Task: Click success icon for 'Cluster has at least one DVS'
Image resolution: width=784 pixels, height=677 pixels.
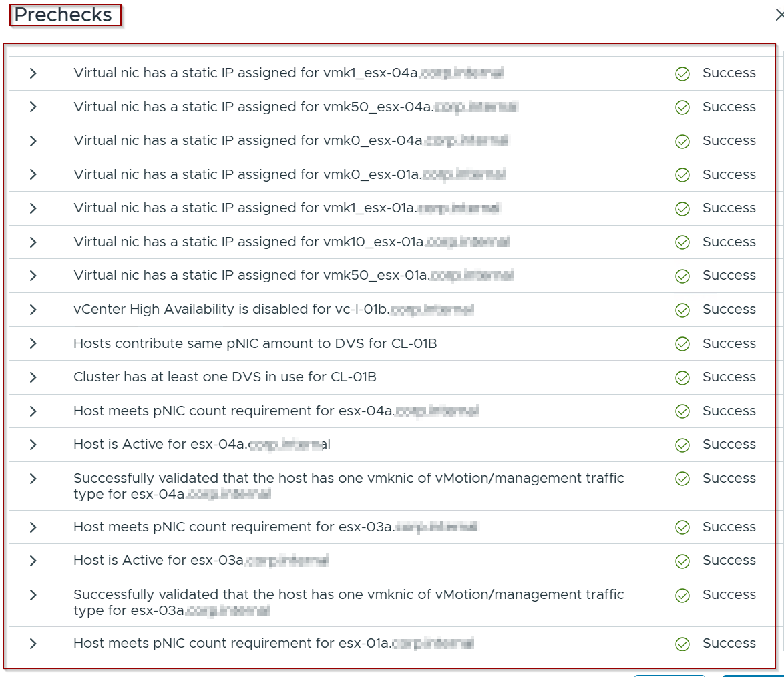Action: pyautogui.click(x=682, y=377)
